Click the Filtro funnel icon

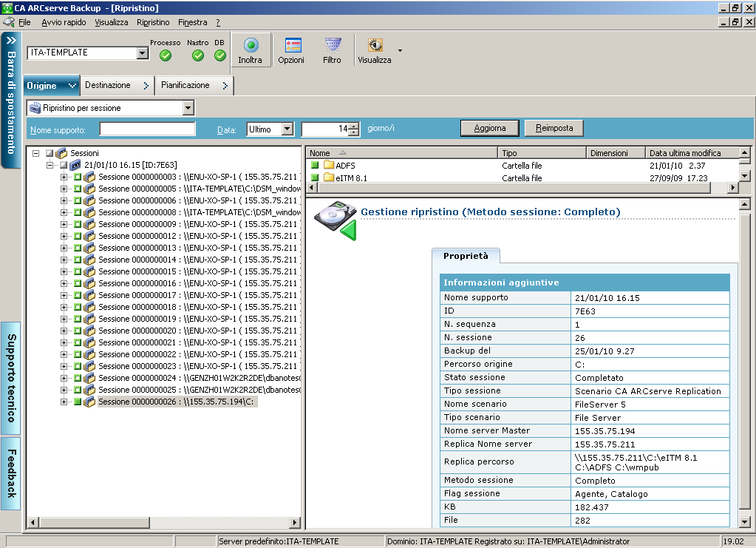point(332,46)
